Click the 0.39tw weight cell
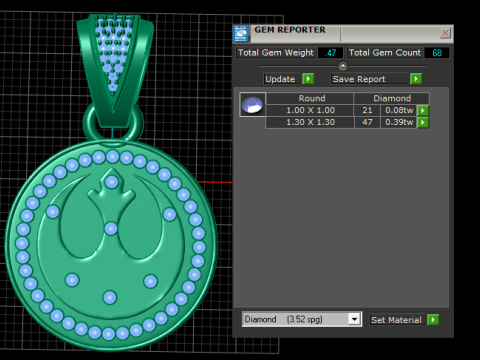This screenshot has width=480, height=360. click(x=399, y=122)
